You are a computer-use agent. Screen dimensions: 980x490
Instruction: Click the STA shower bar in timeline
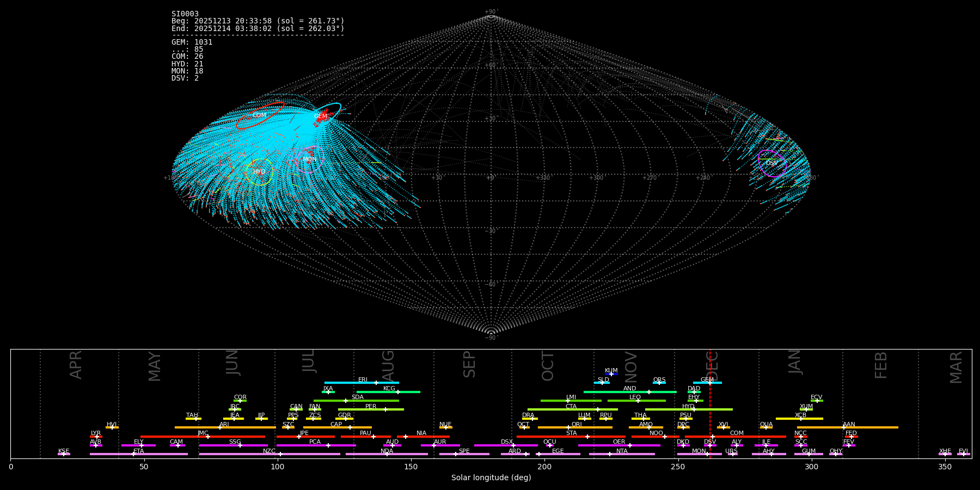tap(571, 436)
